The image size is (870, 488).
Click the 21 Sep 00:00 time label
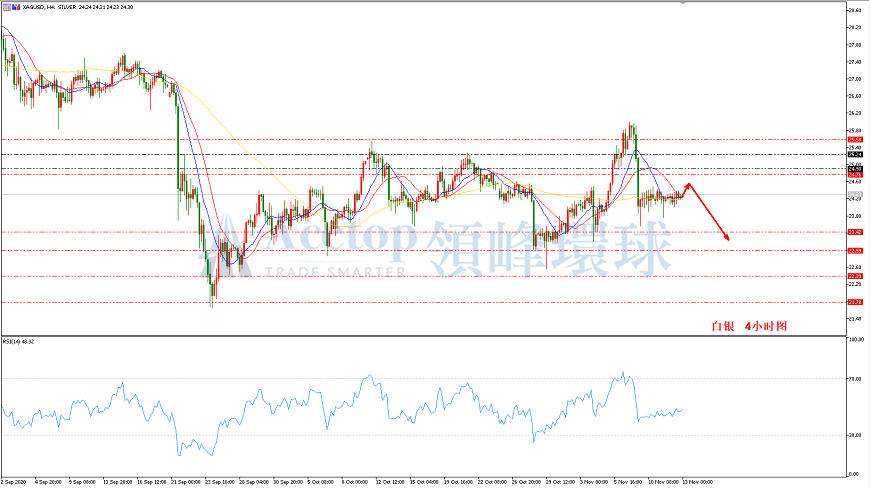coord(185,482)
